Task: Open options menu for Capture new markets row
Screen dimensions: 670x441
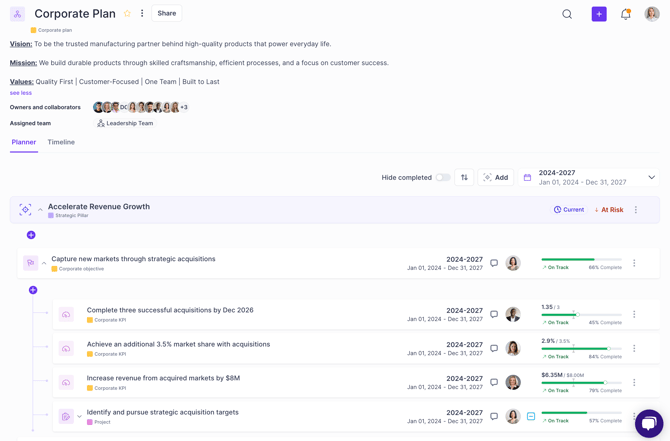Action: tap(634, 263)
